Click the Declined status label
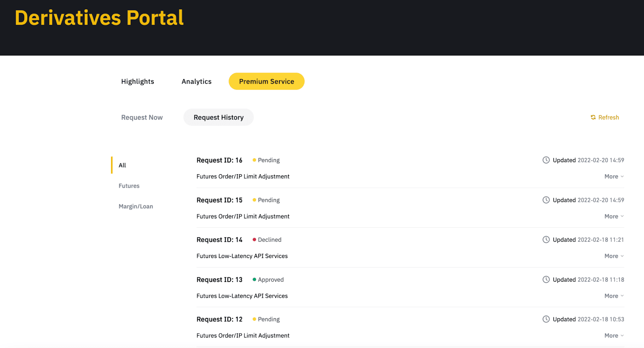 tap(270, 240)
